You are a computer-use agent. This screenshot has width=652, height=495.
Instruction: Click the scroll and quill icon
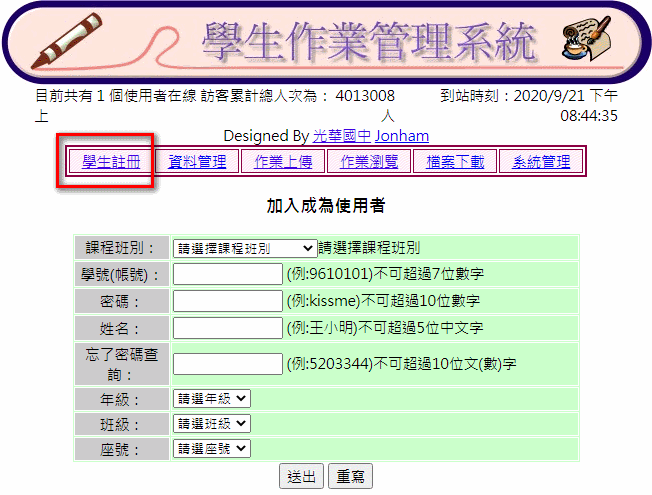coord(587,42)
